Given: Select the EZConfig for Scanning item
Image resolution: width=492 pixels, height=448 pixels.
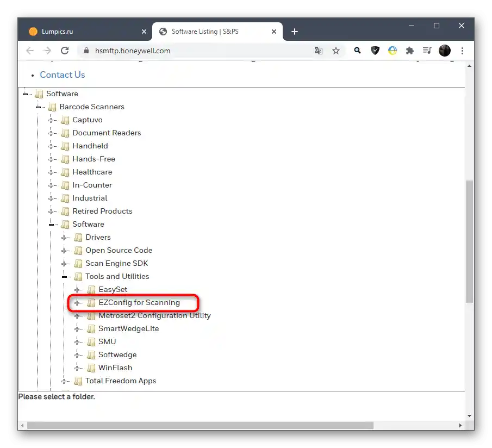Looking at the screenshot, I should click(139, 302).
